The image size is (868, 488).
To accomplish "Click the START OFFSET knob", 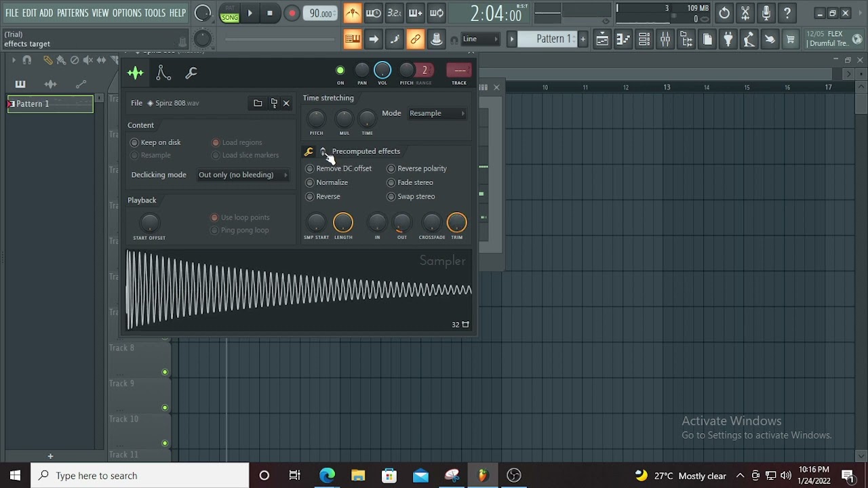I will pyautogui.click(x=149, y=222).
